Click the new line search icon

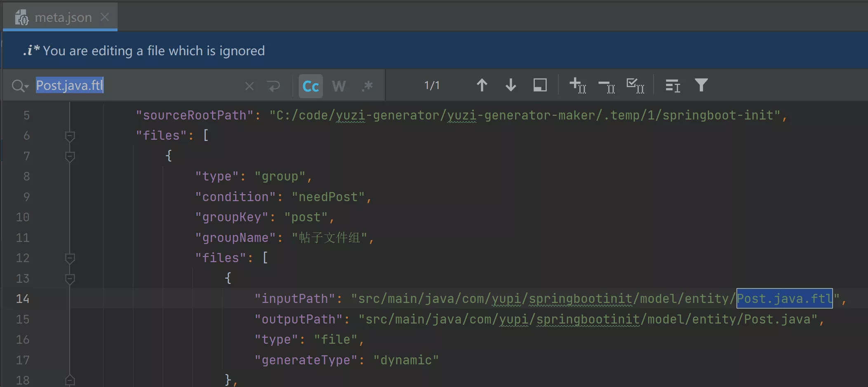coord(273,86)
